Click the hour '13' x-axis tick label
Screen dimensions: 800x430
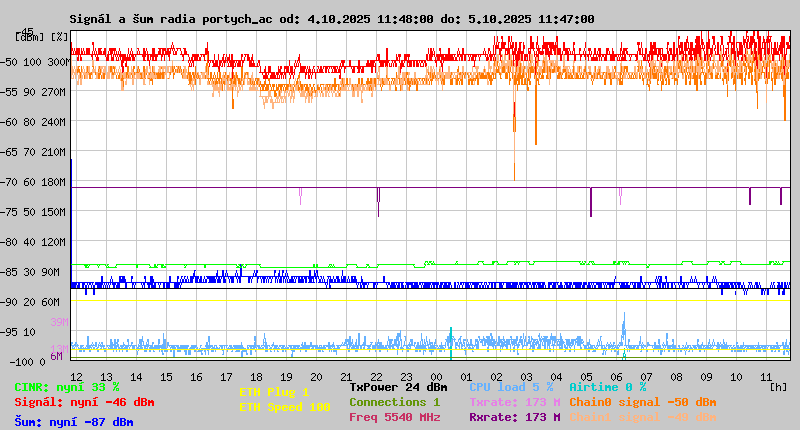pos(106,377)
